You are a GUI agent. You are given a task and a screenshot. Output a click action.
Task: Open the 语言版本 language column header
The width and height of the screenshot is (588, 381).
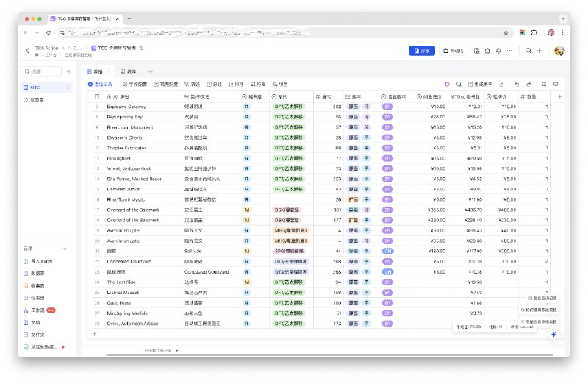tap(397, 96)
